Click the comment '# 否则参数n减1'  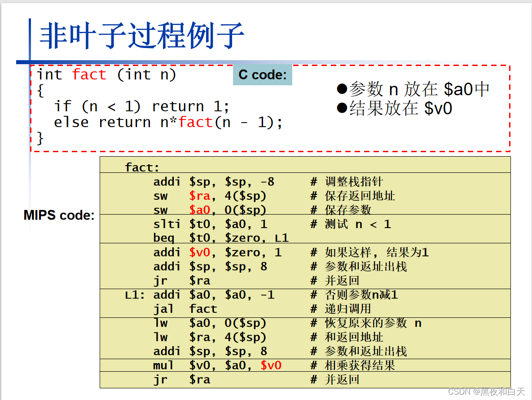click(354, 295)
